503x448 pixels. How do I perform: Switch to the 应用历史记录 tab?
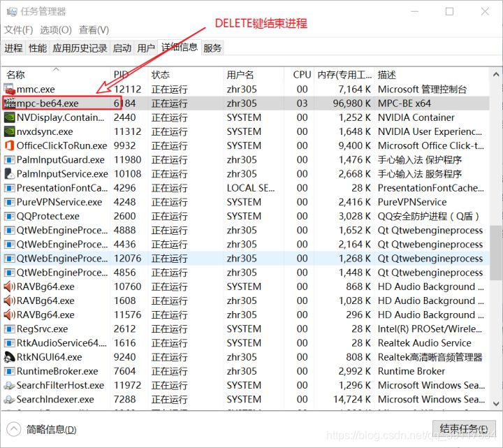click(80, 48)
